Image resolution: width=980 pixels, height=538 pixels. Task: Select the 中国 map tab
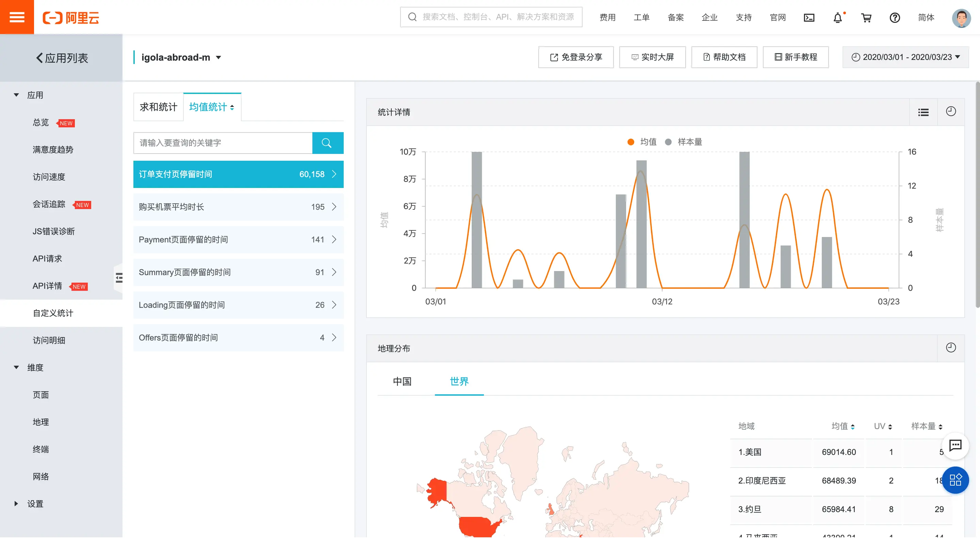pos(402,381)
